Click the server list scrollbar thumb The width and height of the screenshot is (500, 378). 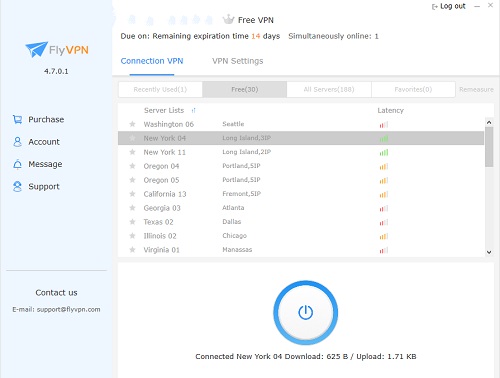[489, 147]
